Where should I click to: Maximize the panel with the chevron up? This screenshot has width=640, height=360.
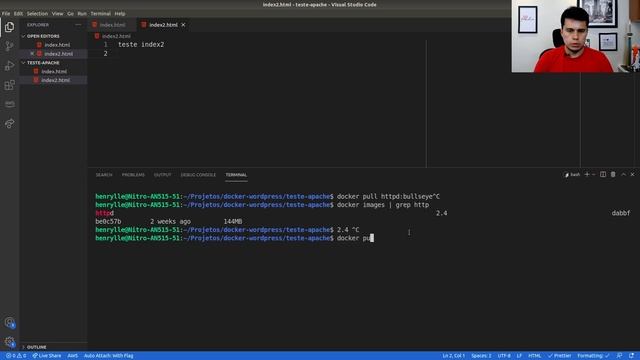coord(623,175)
